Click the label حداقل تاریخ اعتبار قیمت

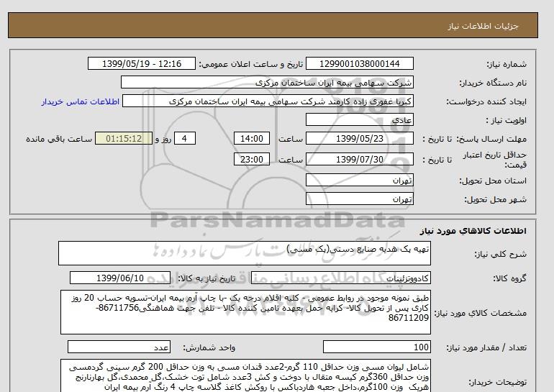coord(495,160)
